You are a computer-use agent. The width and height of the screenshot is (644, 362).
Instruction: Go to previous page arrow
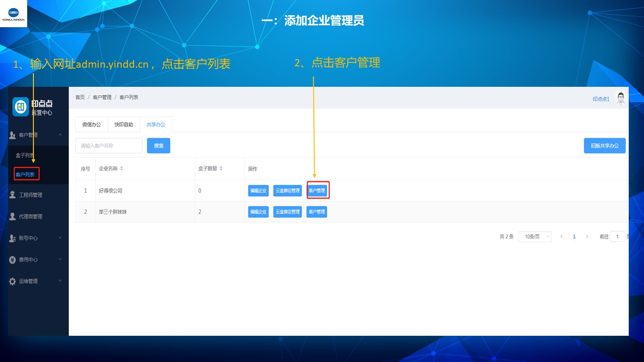coord(561,237)
